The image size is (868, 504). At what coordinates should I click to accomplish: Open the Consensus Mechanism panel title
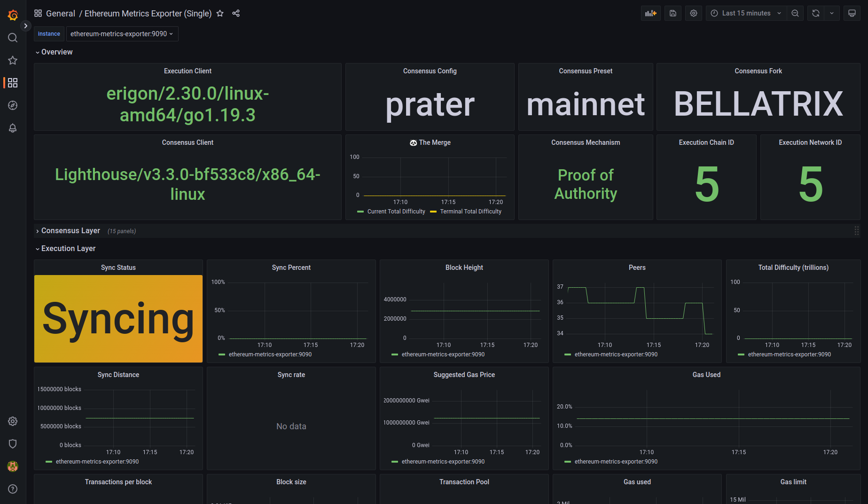coord(586,142)
